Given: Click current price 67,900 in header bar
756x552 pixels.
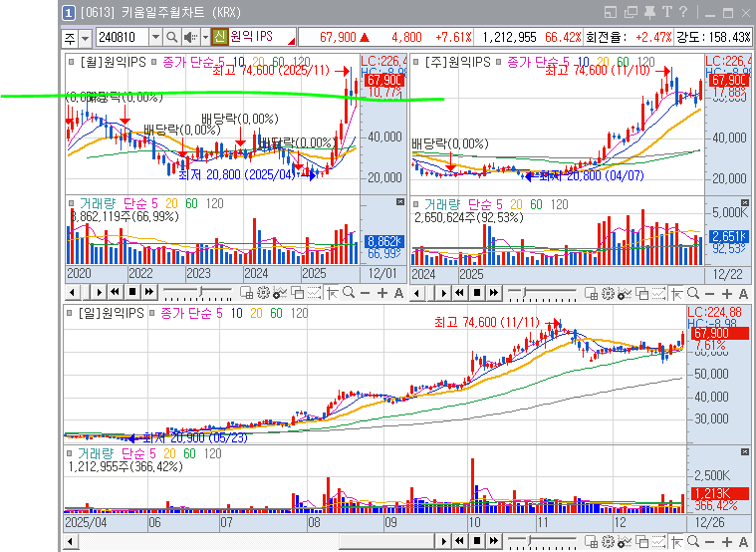Looking at the screenshot, I should point(338,37).
